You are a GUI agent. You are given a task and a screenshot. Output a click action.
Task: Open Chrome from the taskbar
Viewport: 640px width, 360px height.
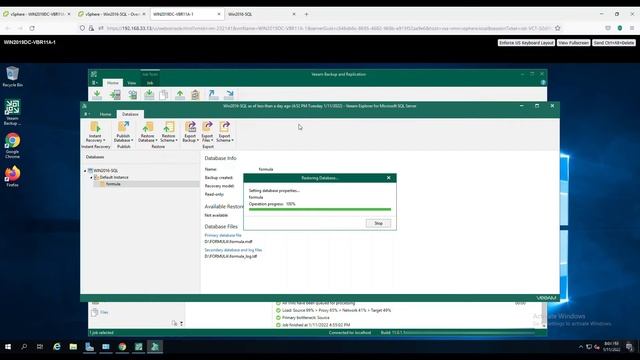tap(122, 347)
